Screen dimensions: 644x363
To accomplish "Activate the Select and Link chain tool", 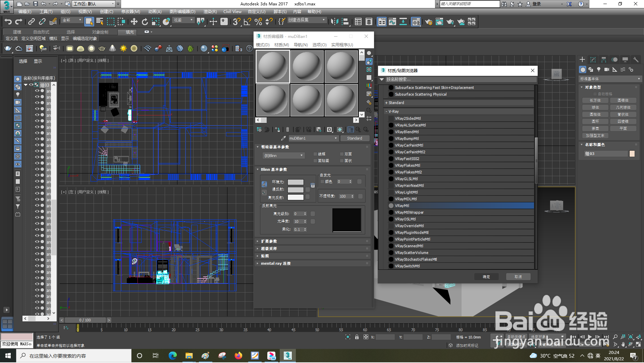I will tap(31, 22).
